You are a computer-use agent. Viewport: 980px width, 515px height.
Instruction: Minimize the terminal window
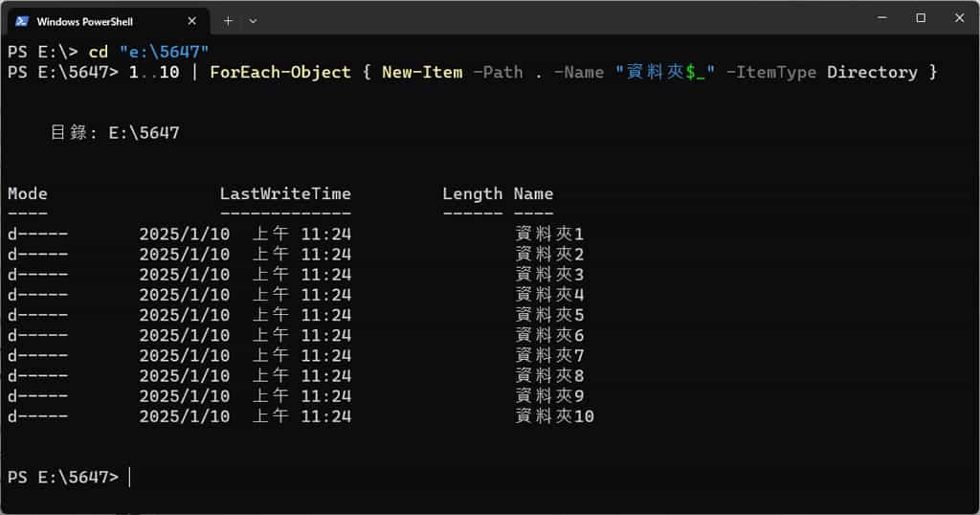882,17
